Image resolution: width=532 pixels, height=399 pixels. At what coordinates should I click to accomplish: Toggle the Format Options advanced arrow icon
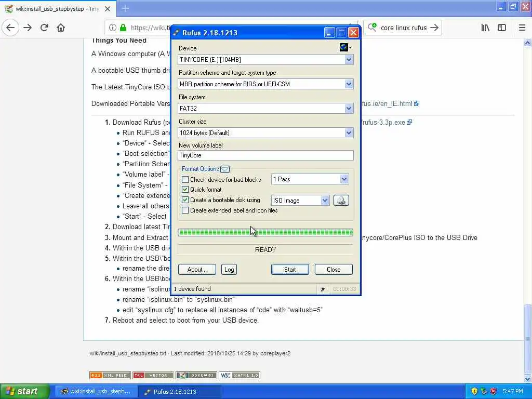[225, 169]
